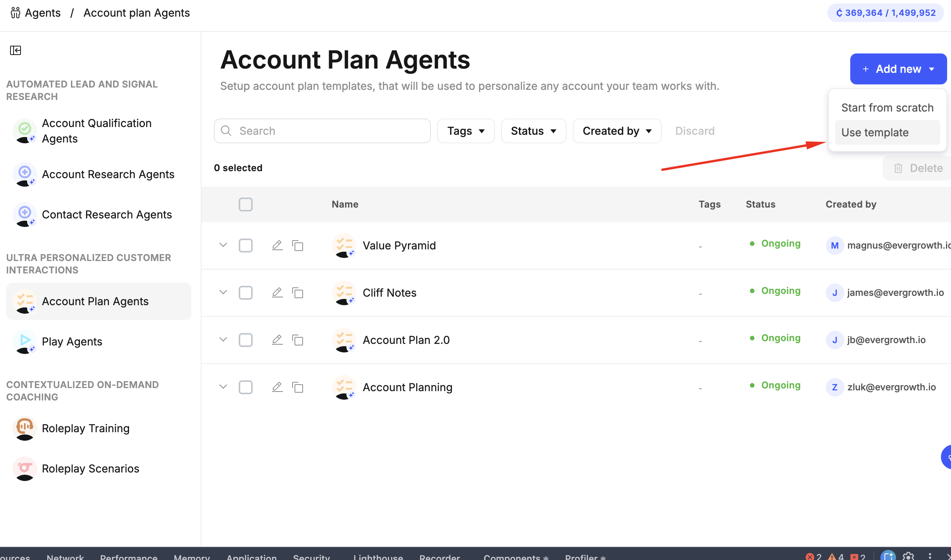Image resolution: width=951 pixels, height=560 pixels.
Task: Choose Use template from the menu
Action: point(875,132)
